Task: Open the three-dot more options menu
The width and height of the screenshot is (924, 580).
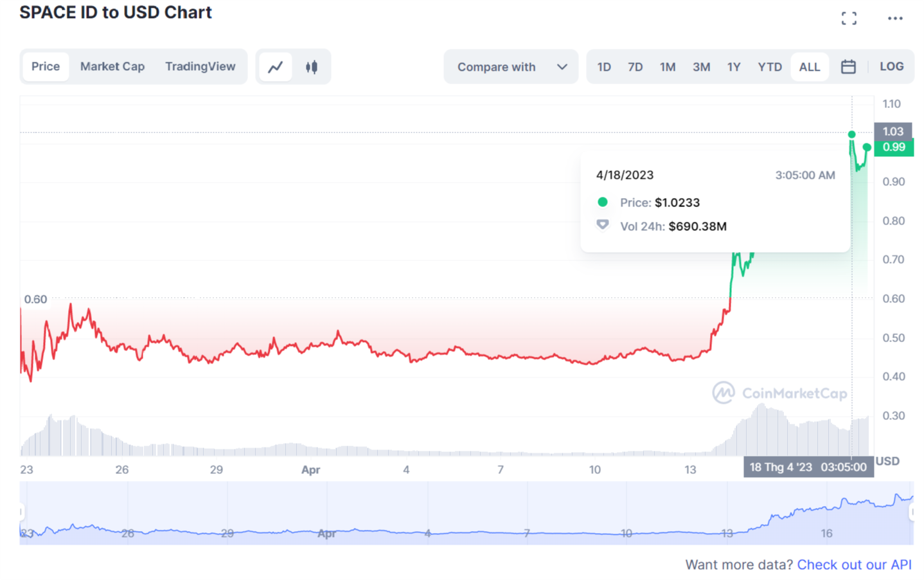Action: click(x=895, y=19)
